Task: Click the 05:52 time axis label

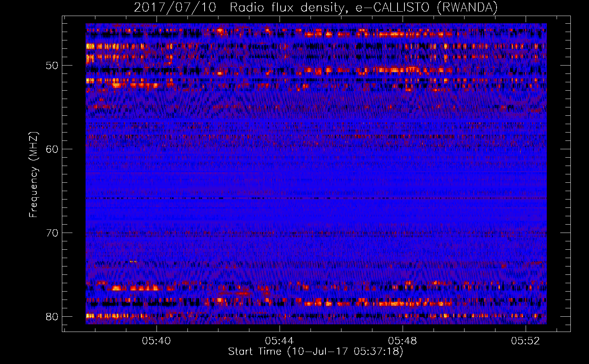Action: pyautogui.click(x=526, y=341)
